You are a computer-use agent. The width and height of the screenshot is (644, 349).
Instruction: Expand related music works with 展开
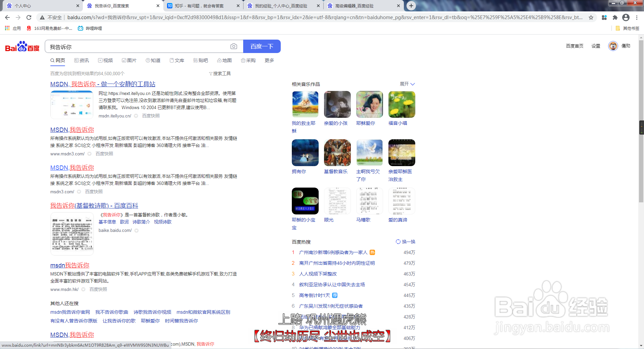point(407,84)
